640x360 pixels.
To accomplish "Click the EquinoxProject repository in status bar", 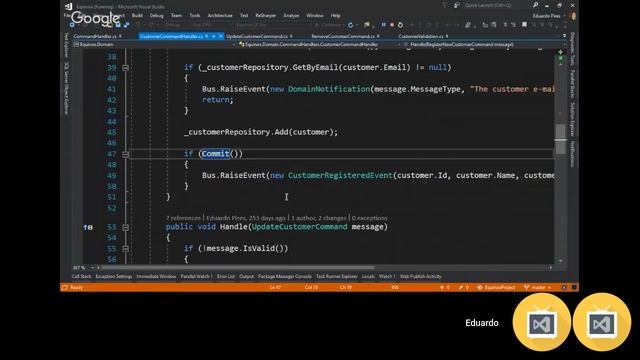I will [496, 287].
